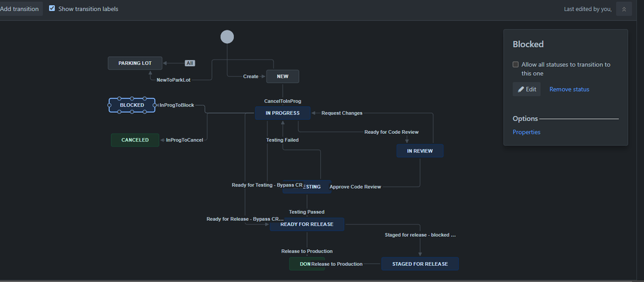The height and width of the screenshot is (282, 644).
Task: Select Staged for release - blocked transition label
Action: point(420,235)
